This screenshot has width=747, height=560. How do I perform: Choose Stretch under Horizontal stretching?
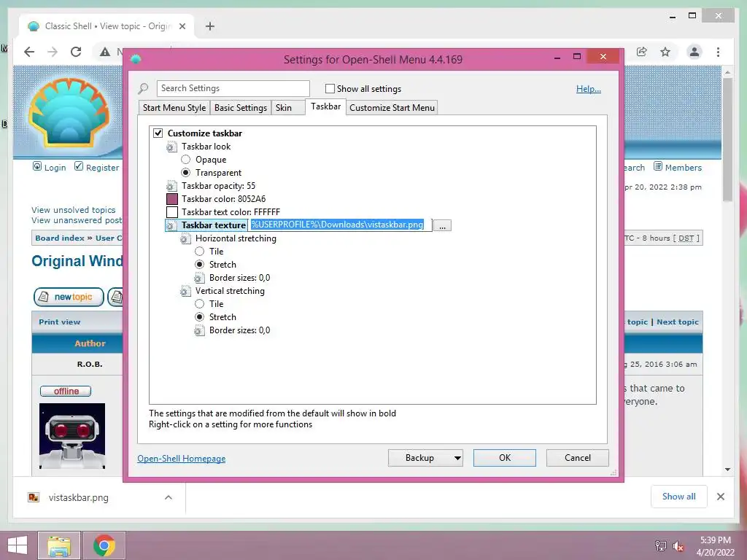click(200, 264)
